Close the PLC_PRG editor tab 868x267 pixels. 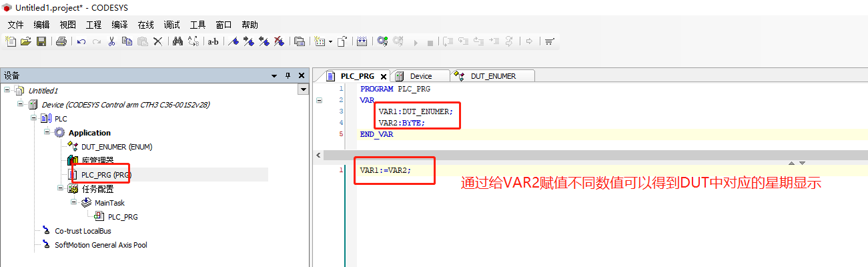pos(384,76)
